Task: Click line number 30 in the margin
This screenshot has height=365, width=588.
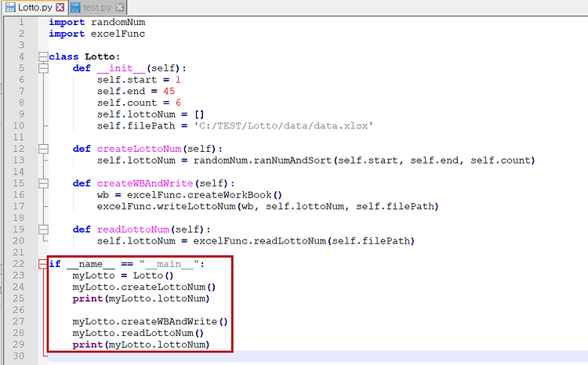Action: click(19, 356)
